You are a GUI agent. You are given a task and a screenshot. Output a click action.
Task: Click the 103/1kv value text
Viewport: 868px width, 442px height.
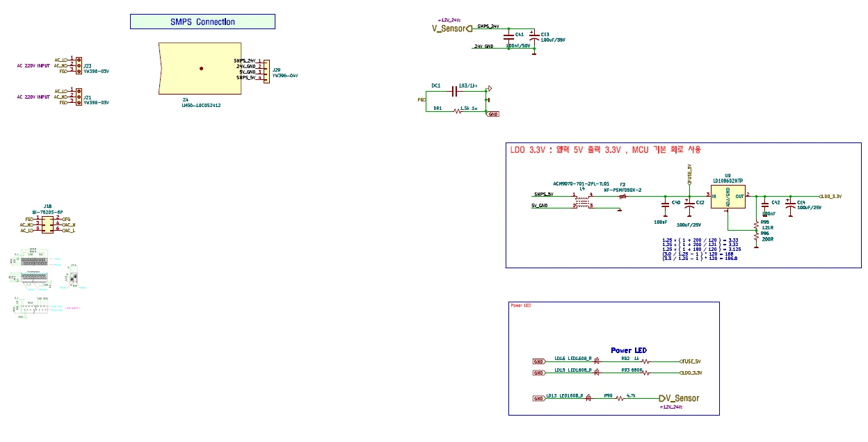tap(468, 85)
